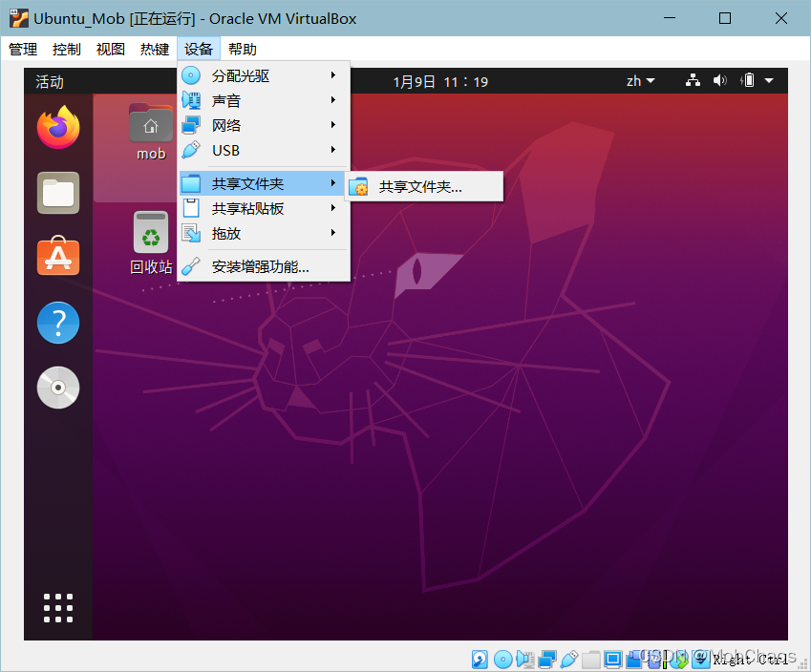This screenshot has width=811, height=672.
Task: Open the 控制 menu
Action: tap(67, 49)
